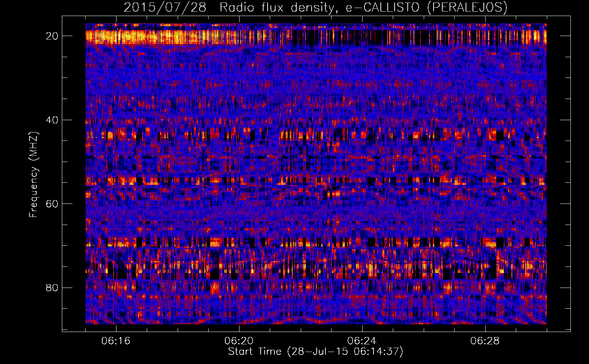Select the 80 MHz frequency tick label
This screenshot has width=589, height=364.
[52, 288]
